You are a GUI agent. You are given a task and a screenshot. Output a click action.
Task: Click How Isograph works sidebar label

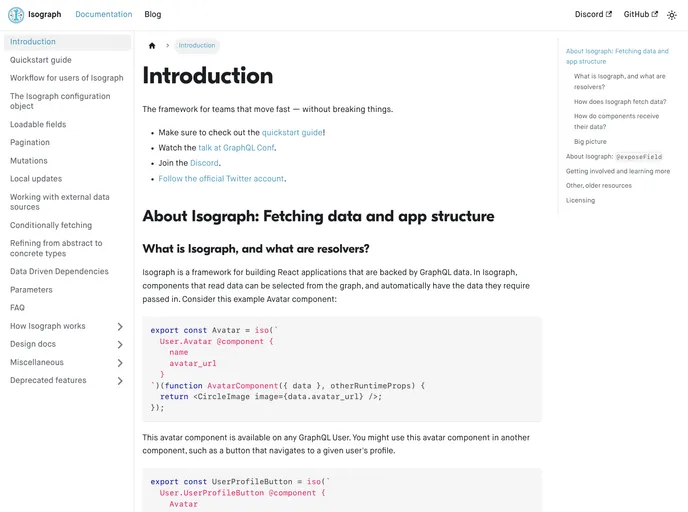[48, 326]
